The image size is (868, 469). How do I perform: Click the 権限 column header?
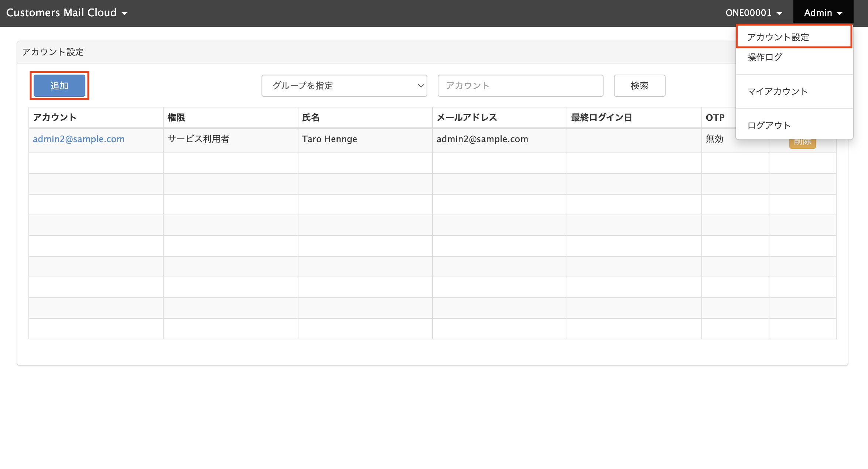click(230, 117)
